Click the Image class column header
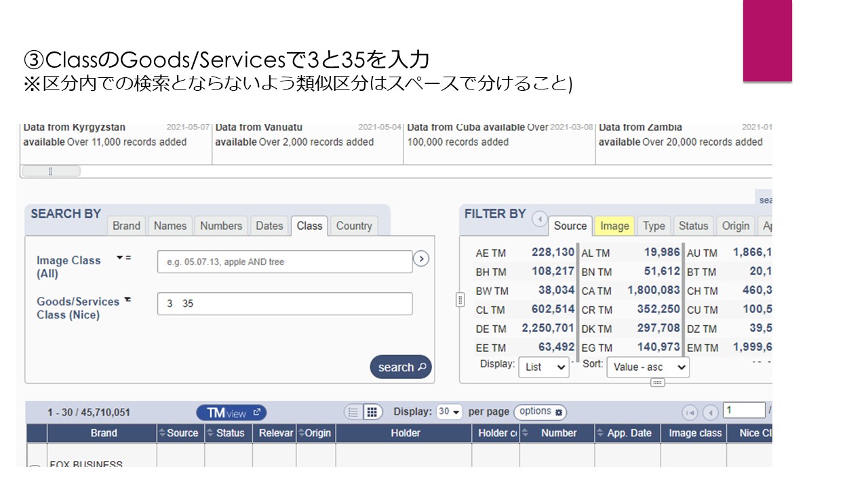 (694, 433)
